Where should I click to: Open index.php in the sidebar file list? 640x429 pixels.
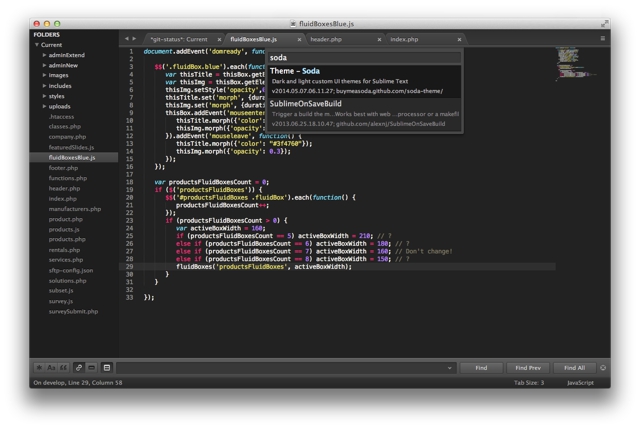click(x=62, y=198)
